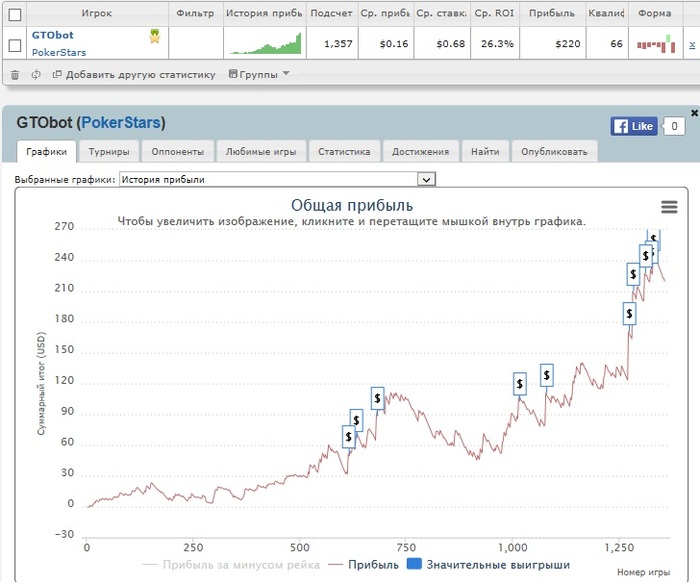Click the trash delete icon

coord(14,74)
